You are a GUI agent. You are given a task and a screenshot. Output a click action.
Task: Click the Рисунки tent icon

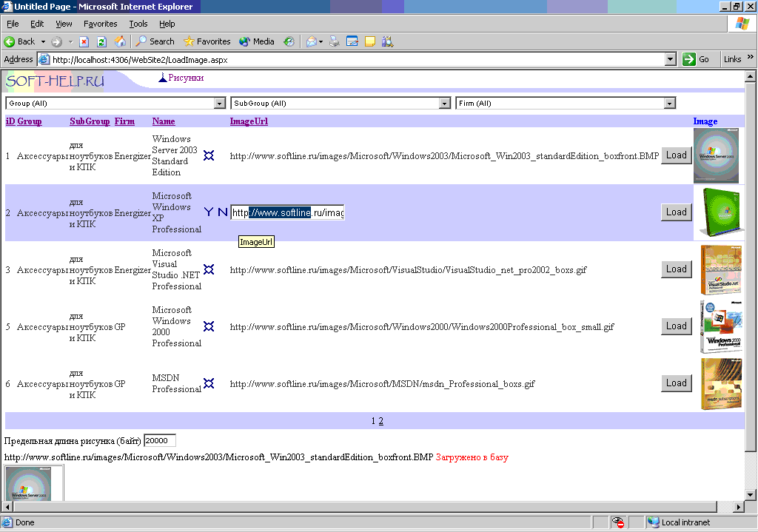click(x=163, y=77)
